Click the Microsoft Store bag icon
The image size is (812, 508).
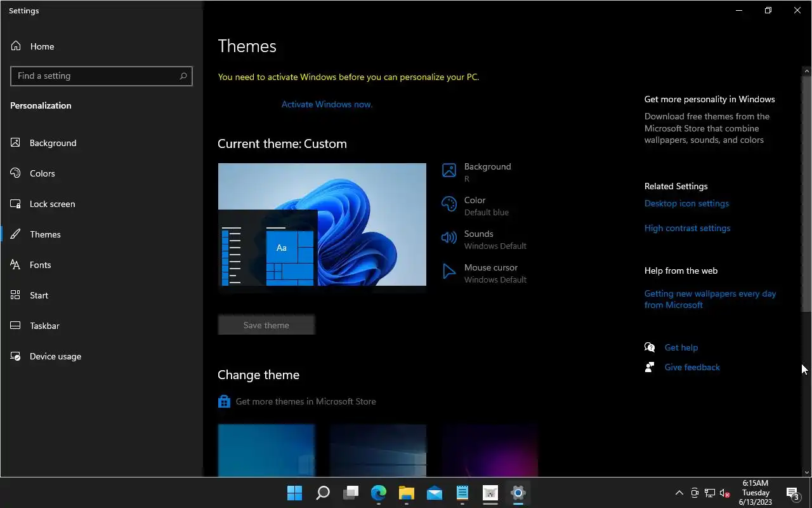point(224,401)
